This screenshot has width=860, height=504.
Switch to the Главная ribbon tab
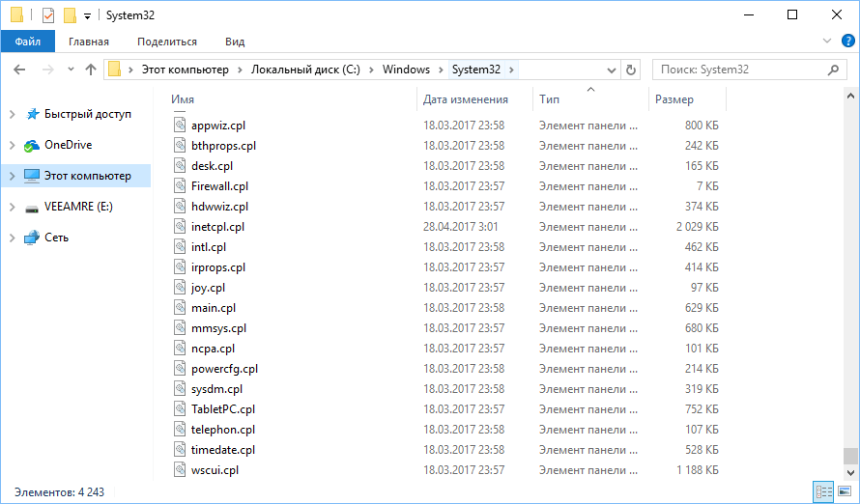tap(89, 42)
